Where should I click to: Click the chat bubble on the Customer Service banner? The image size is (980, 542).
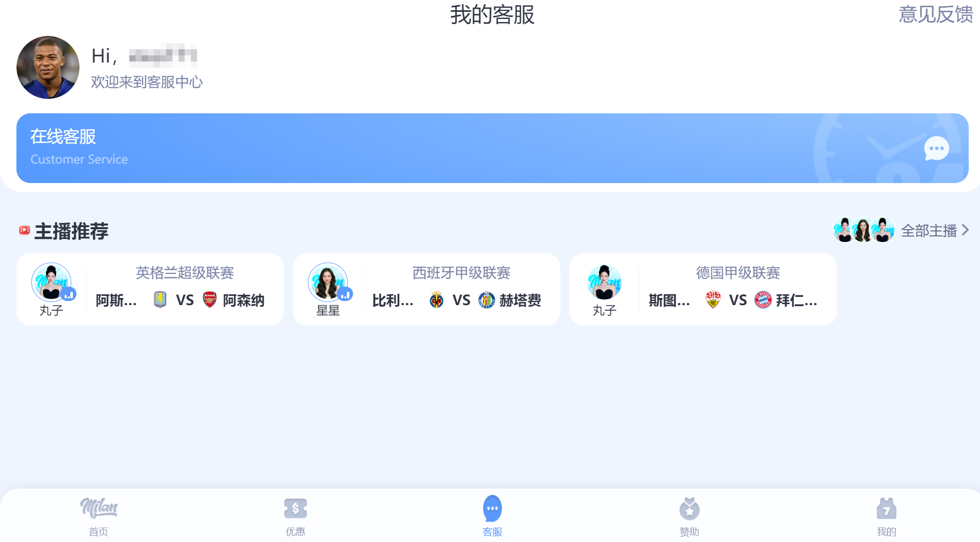[x=936, y=148]
